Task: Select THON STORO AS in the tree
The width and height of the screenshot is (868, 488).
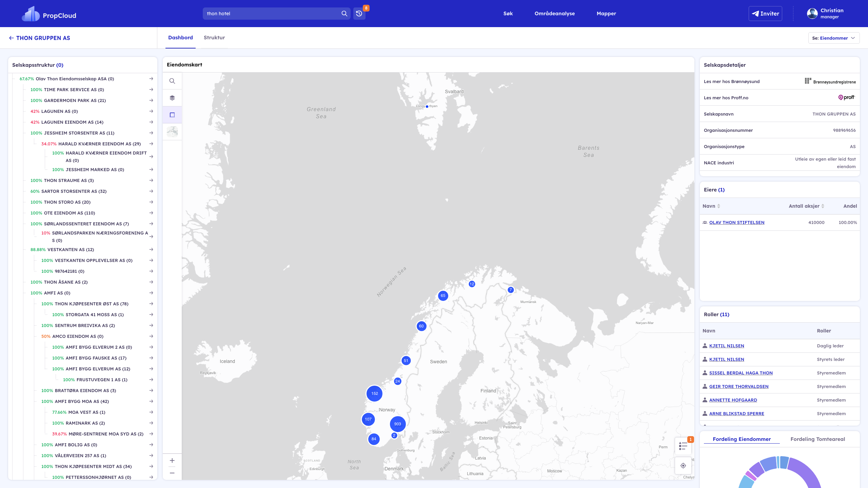Action: click(67, 202)
